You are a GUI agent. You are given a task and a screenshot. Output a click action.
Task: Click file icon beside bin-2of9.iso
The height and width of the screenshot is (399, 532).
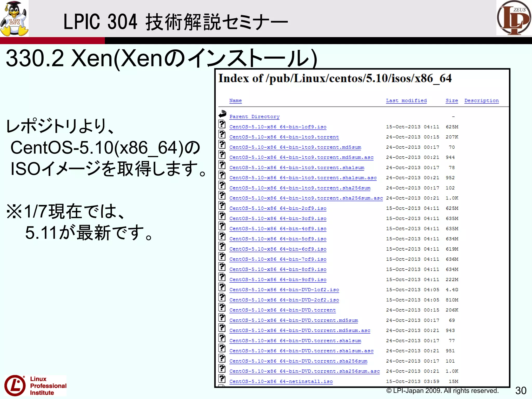[x=222, y=205]
